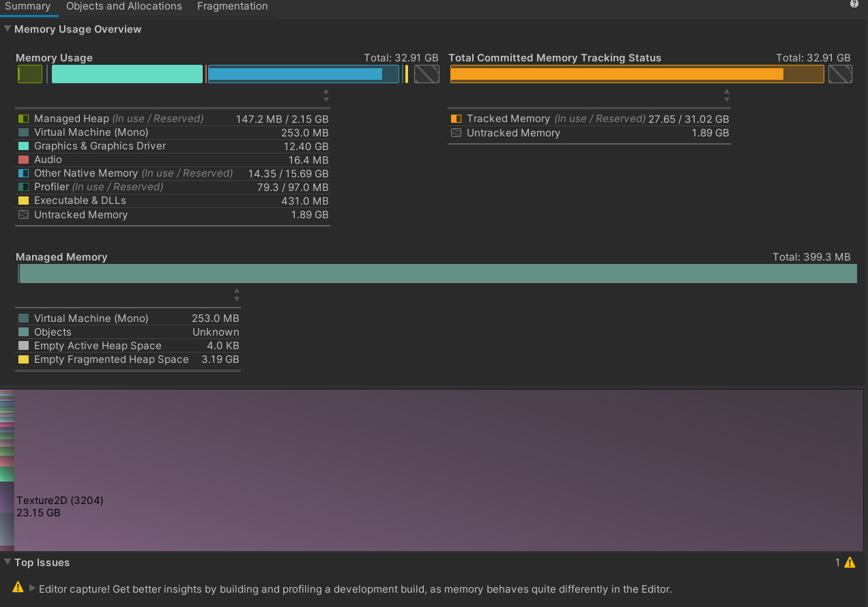Click the Virtual Machine (Mono) color swatch
868x607 pixels.
pyautogui.click(x=25, y=318)
